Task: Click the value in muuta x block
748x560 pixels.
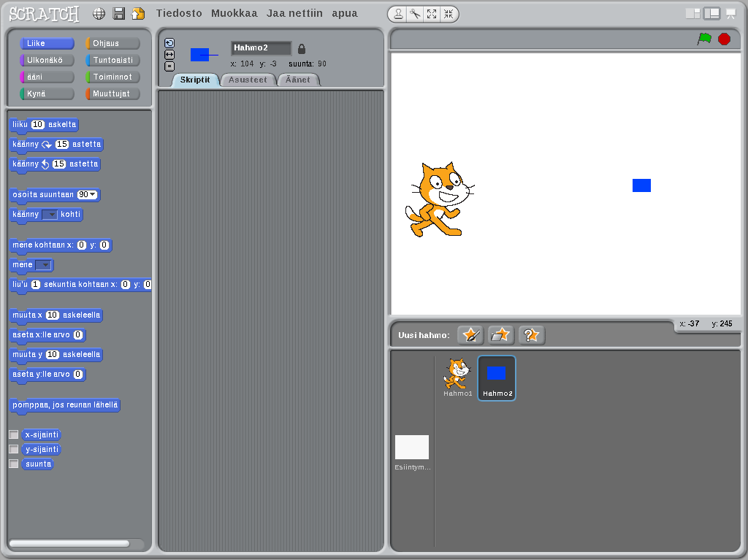Action: pyautogui.click(x=53, y=315)
